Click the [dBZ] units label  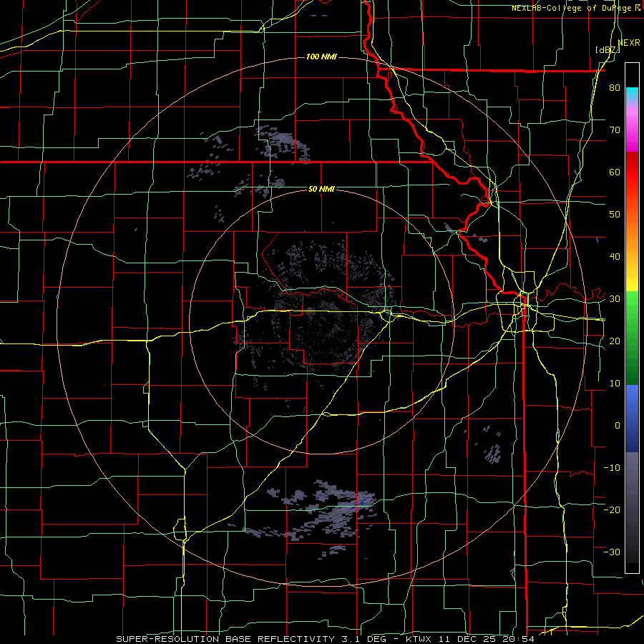[608, 50]
